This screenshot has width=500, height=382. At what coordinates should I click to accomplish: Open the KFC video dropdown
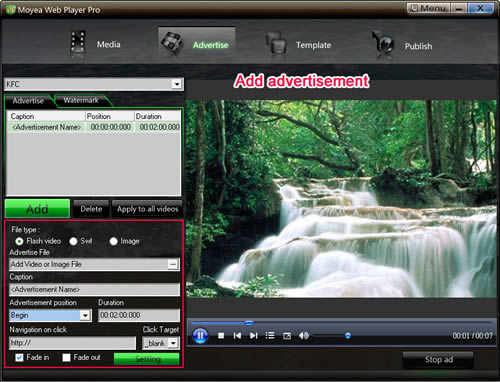(x=177, y=84)
